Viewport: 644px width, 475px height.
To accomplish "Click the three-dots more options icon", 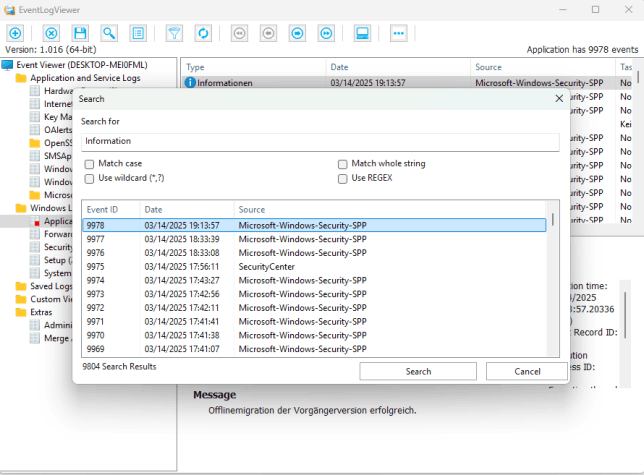I will click(398, 33).
